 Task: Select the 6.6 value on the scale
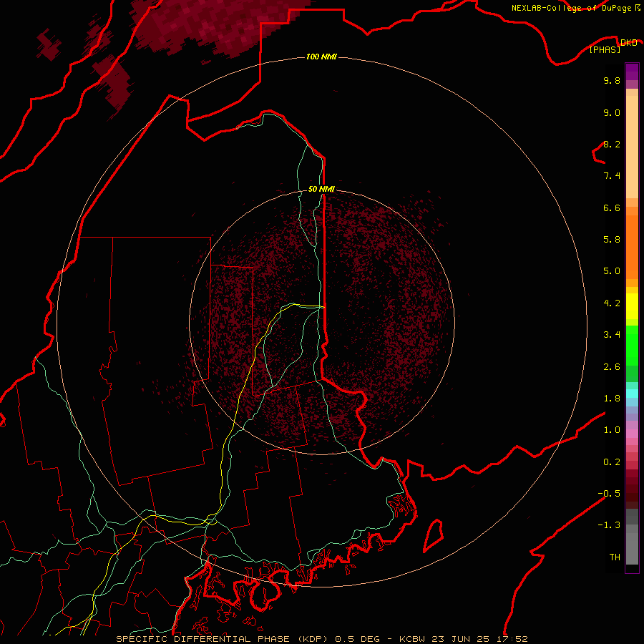point(612,208)
